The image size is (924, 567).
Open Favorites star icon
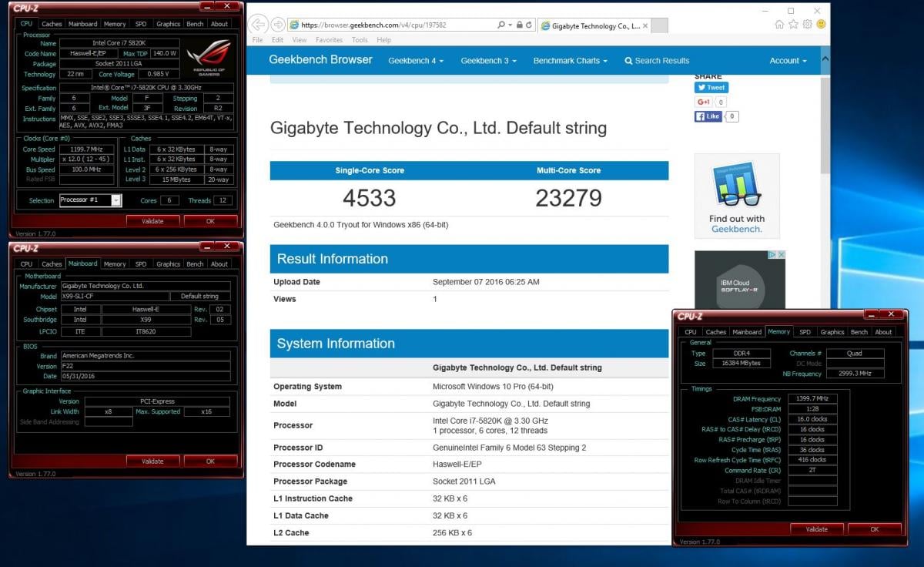pos(794,24)
